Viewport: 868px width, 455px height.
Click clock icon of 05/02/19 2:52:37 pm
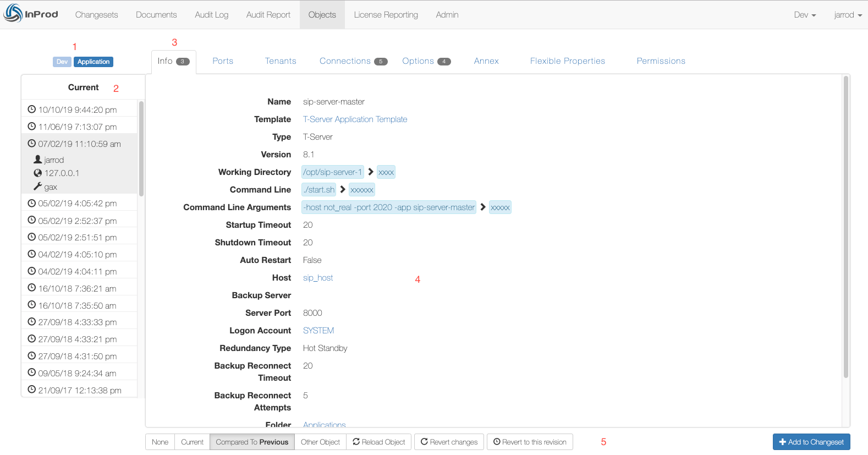point(32,220)
